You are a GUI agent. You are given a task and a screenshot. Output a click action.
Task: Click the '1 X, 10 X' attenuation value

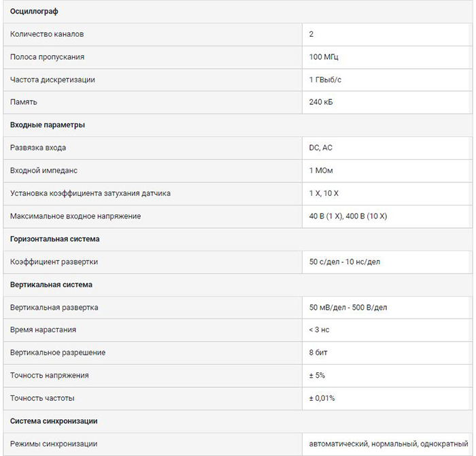[324, 193]
